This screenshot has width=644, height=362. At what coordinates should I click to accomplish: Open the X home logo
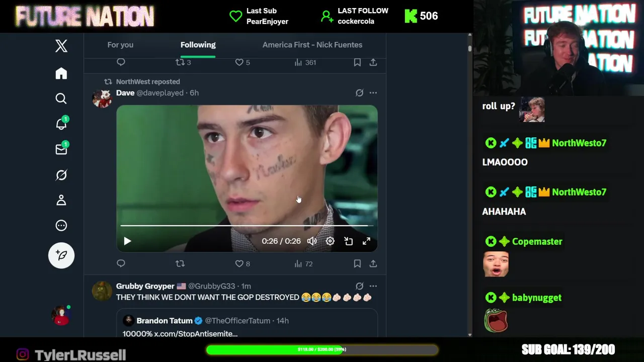click(x=61, y=46)
